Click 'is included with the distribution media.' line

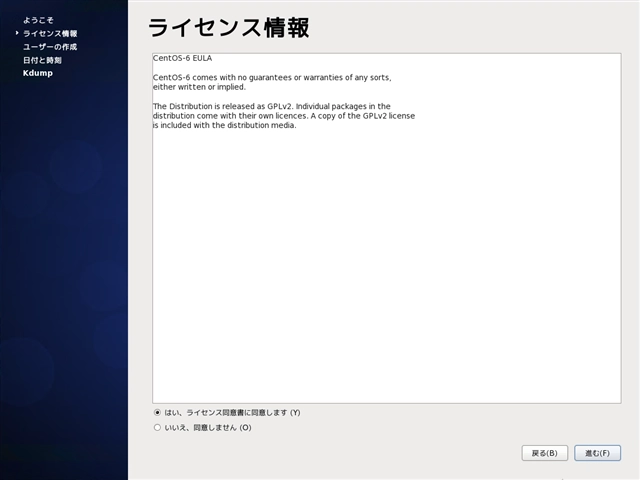tap(224, 125)
